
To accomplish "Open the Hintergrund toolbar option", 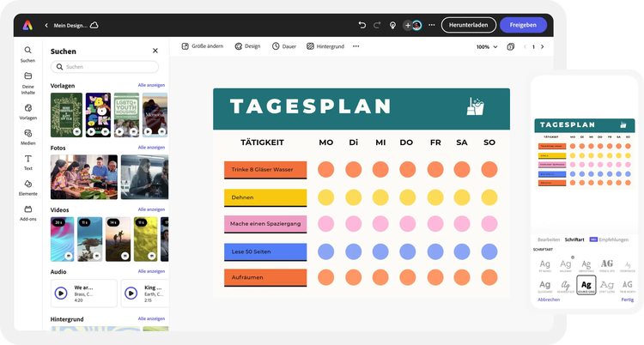I will click(x=325, y=46).
